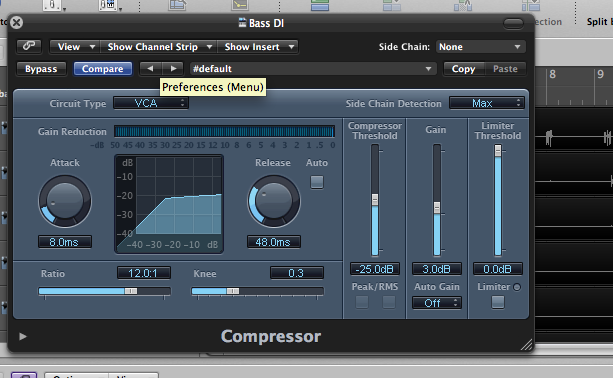Screen dimensions: 613x378
Task: Toggle the Limiter checkbox
Action: tap(497, 302)
